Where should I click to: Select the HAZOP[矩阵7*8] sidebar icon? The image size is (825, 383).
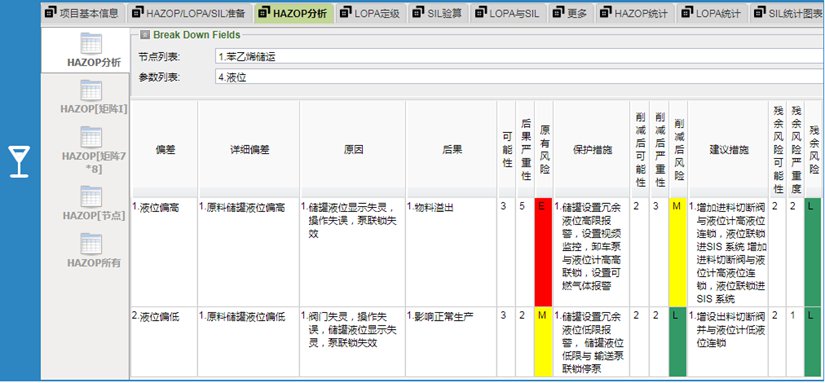[x=91, y=137]
